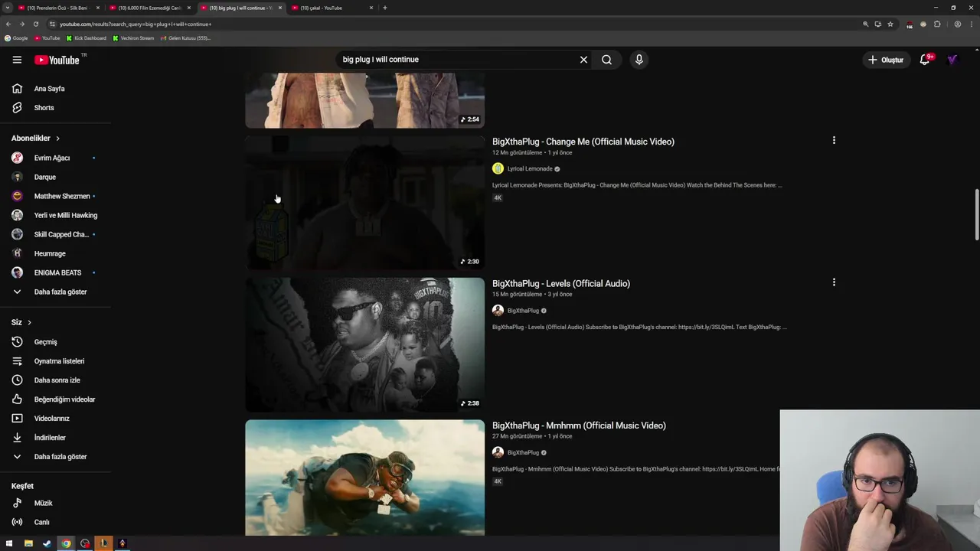The image size is (980, 551).
Task: Open more options for Levels video
Action: click(834, 282)
